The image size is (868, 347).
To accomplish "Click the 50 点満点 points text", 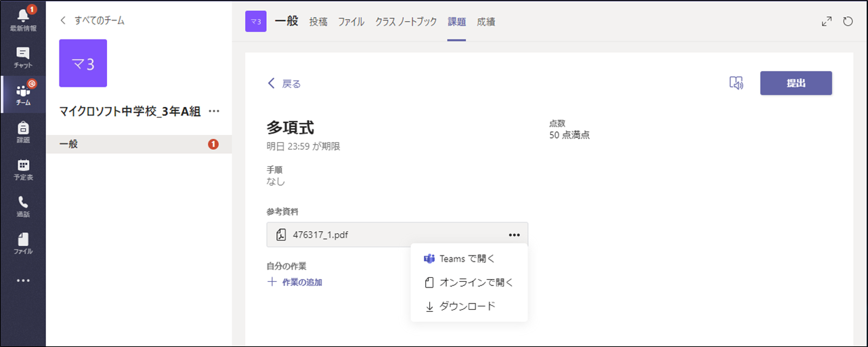I will coord(569,135).
